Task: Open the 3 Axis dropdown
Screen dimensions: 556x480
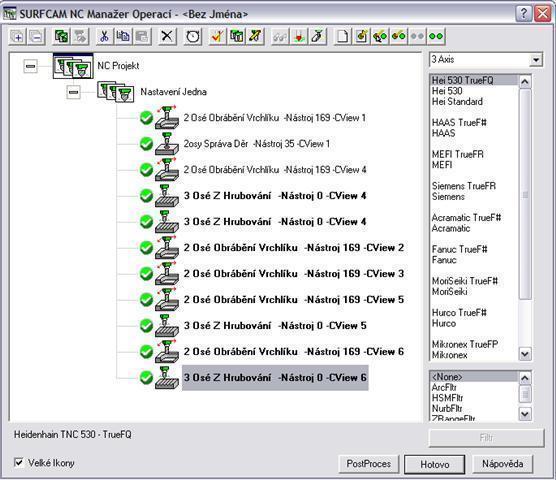Action: 536,60
